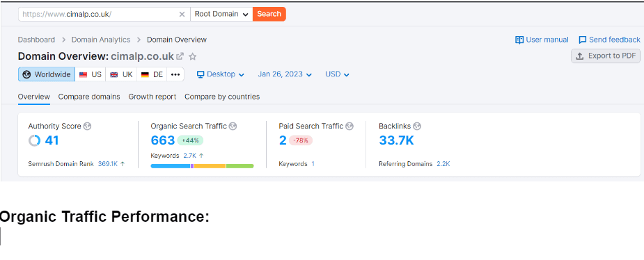This screenshot has width=644, height=260.
Task: Click Authority Score value 41
Action: 52,140
